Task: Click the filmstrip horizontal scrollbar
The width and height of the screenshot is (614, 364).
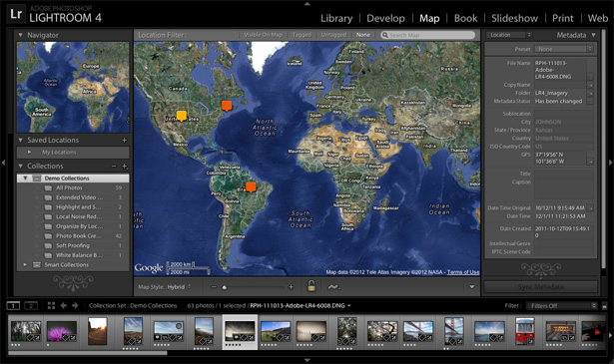Action: [88, 353]
